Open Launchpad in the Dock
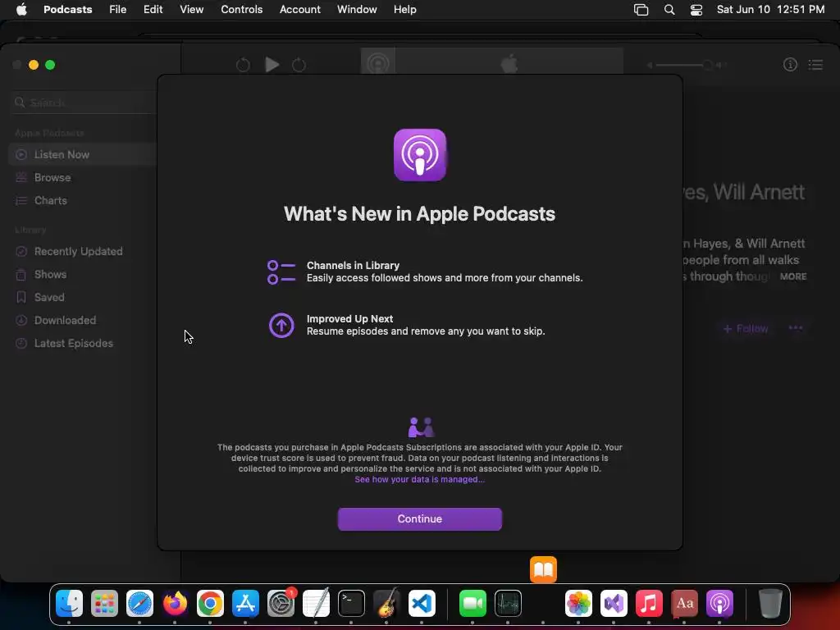The height and width of the screenshot is (630, 840). [x=104, y=604]
